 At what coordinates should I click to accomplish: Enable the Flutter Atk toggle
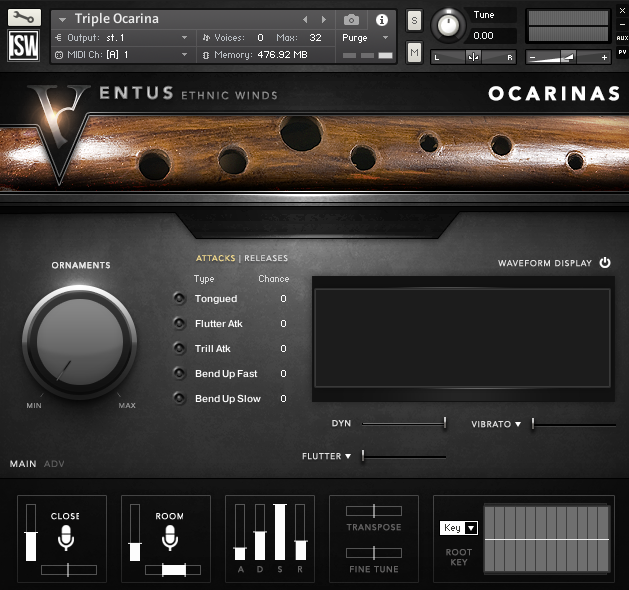tap(179, 323)
